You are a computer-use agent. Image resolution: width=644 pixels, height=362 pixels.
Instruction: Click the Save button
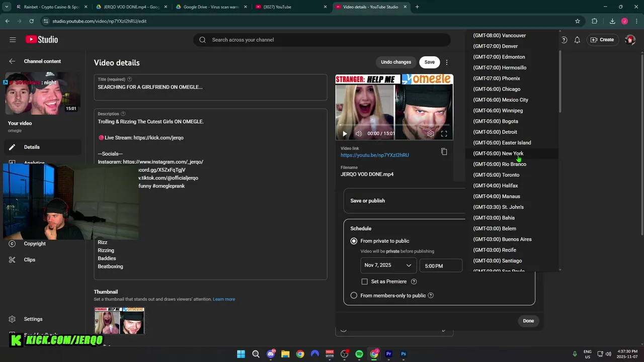pyautogui.click(x=430, y=62)
